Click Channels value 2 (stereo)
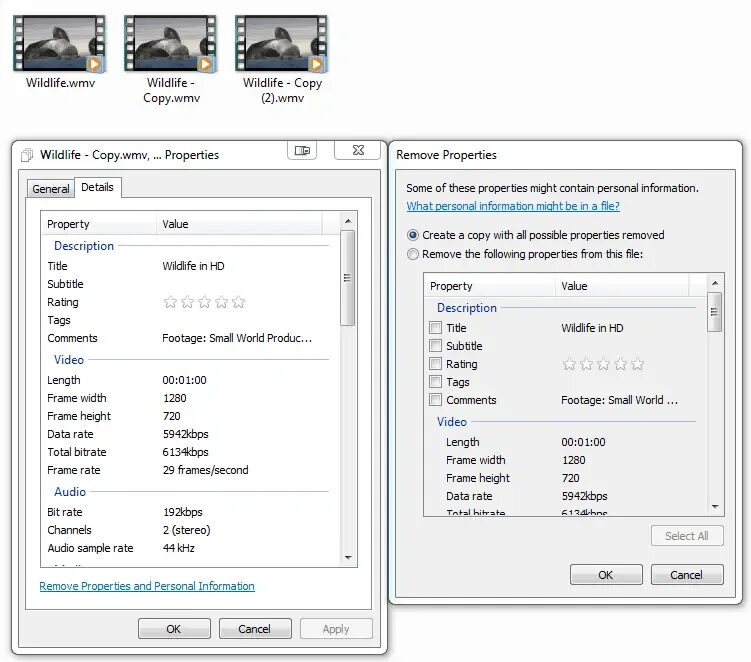This screenshot has width=751, height=662. [186, 530]
